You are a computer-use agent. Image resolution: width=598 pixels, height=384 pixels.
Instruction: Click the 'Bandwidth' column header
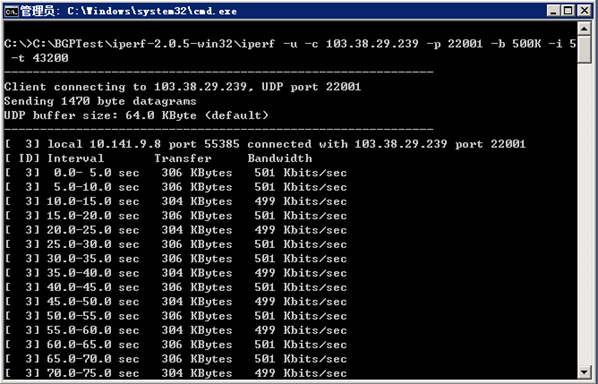pos(280,159)
